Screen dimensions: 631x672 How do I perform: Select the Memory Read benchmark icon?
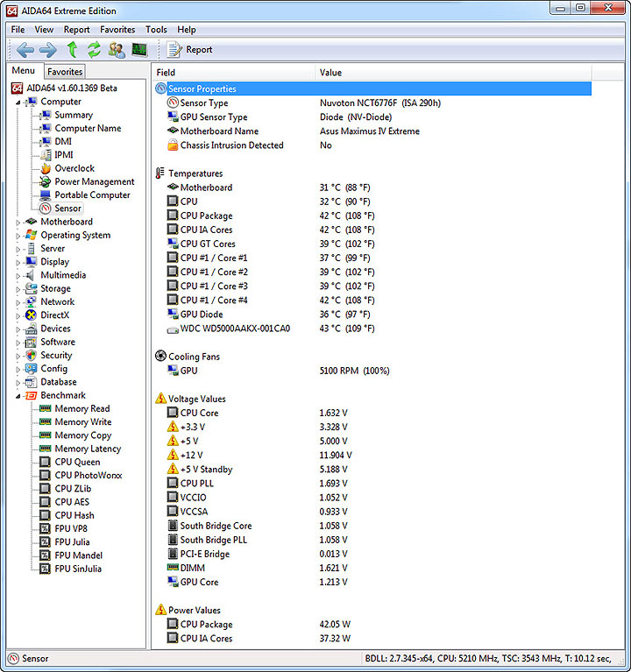(x=45, y=408)
